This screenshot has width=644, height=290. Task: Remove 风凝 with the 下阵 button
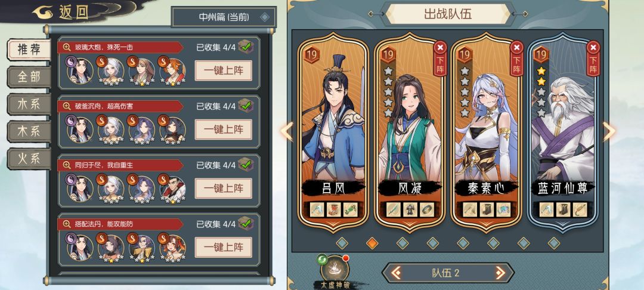(440, 58)
